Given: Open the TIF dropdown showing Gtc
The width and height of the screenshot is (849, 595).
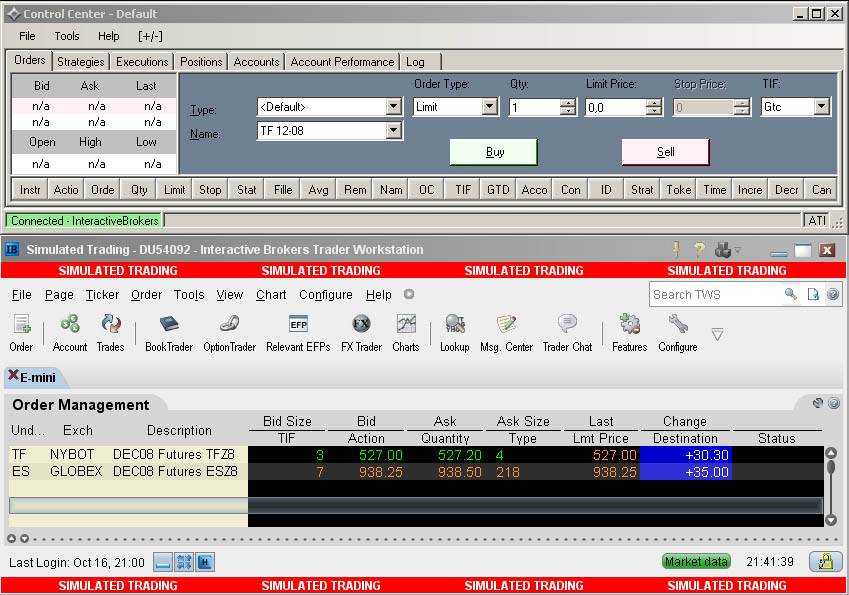Looking at the screenshot, I should coord(821,107).
